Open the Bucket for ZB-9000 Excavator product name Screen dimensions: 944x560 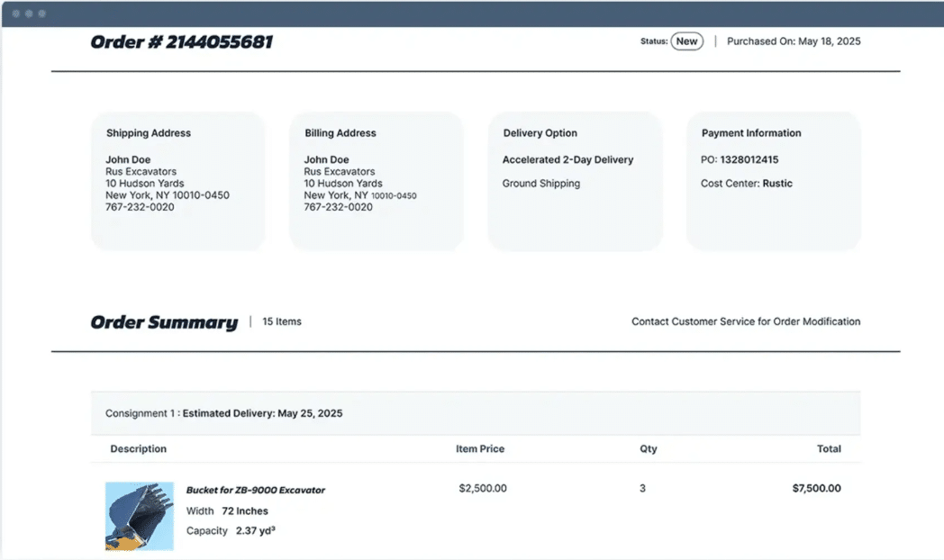pyautogui.click(x=255, y=491)
